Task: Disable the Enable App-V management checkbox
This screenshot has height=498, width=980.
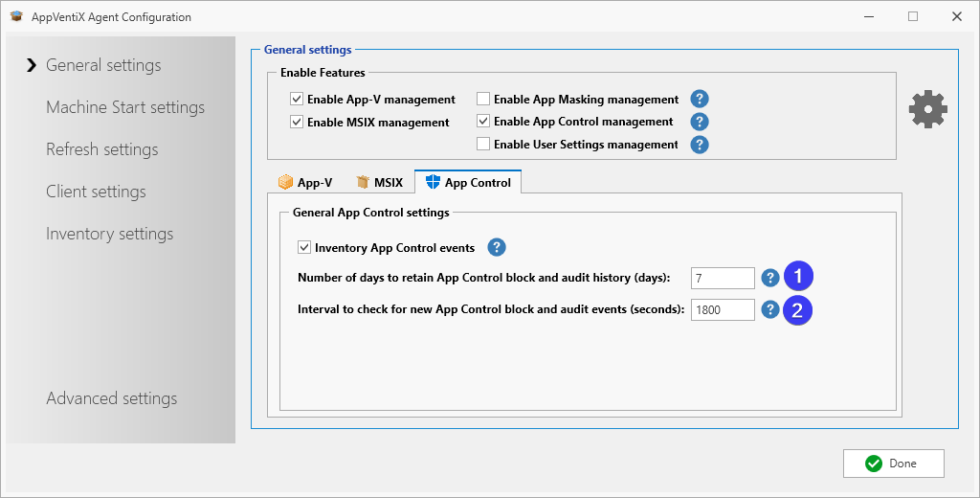Action: coord(297,99)
